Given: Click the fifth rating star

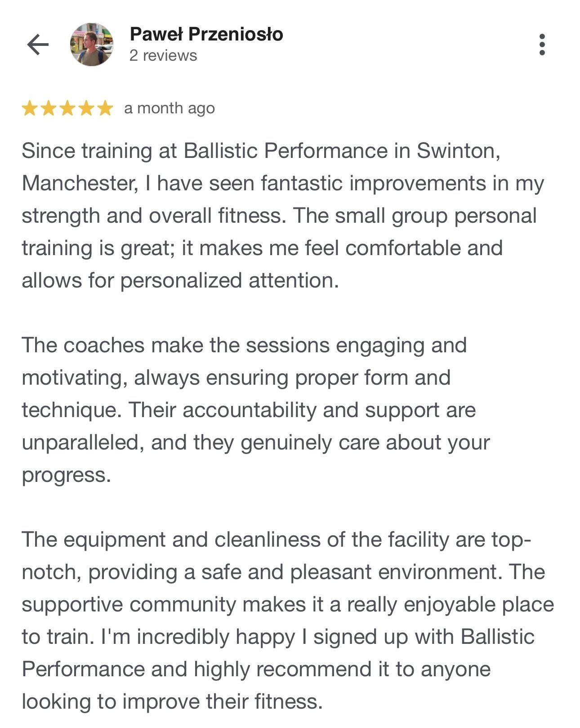Looking at the screenshot, I should tap(105, 108).
